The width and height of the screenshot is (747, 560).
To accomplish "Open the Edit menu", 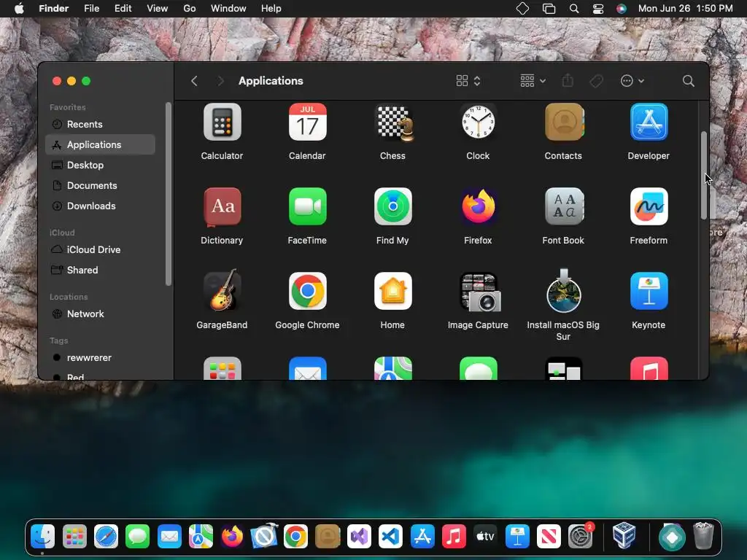I will [123, 9].
